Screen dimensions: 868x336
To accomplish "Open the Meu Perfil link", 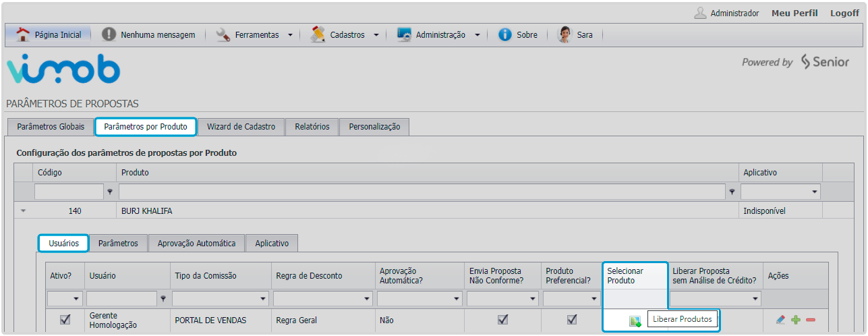I will click(794, 13).
